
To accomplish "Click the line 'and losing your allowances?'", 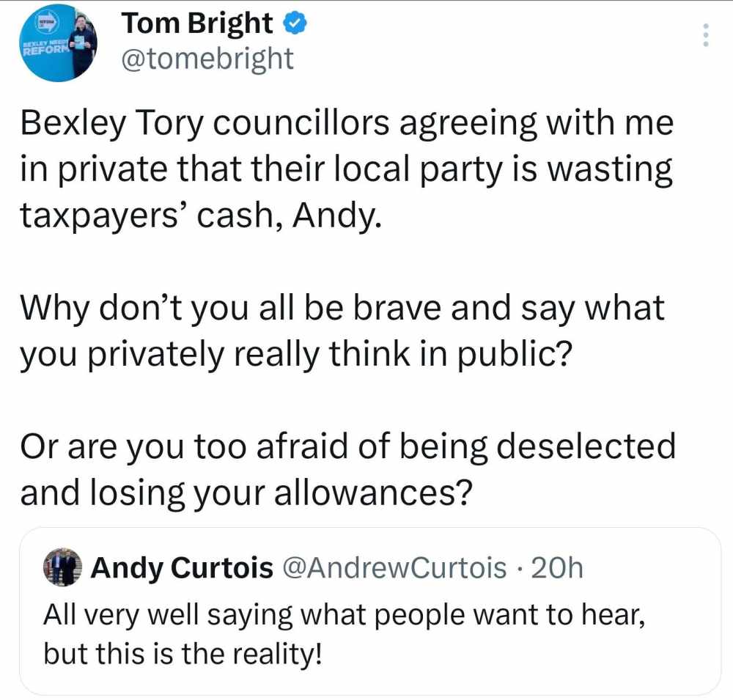I will tap(245, 493).
